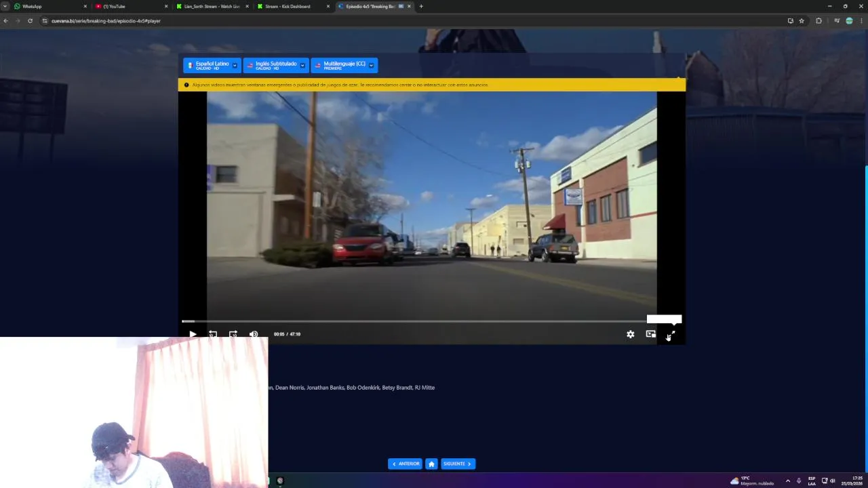Click the 00:05 / 47:10 time display
Screen dimensions: 868x488
(287, 334)
